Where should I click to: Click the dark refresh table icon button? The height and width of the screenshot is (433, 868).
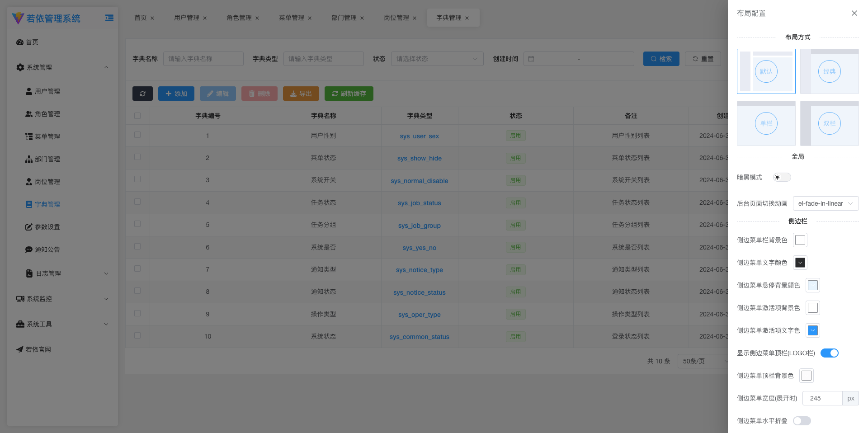click(142, 94)
